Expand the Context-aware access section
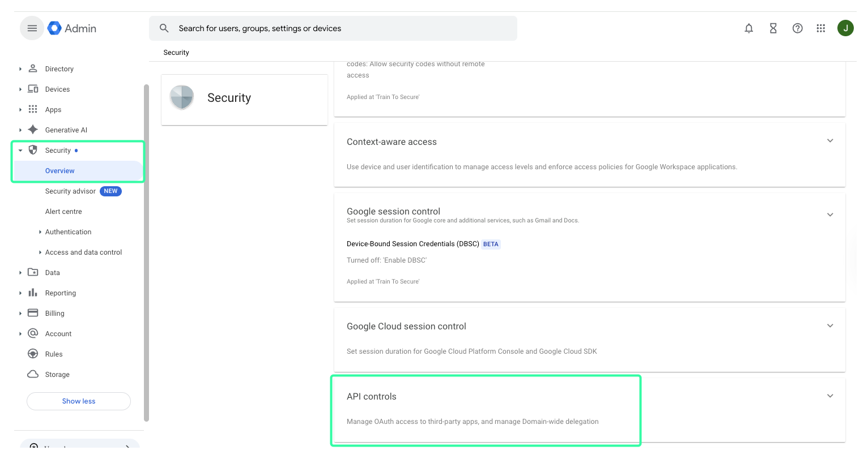Screen dimensions: 868x459 pos(829,141)
